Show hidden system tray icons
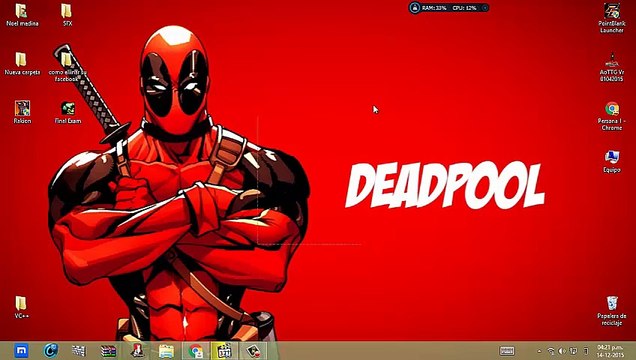636x360 pixels. pyautogui.click(x=539, y=351)
